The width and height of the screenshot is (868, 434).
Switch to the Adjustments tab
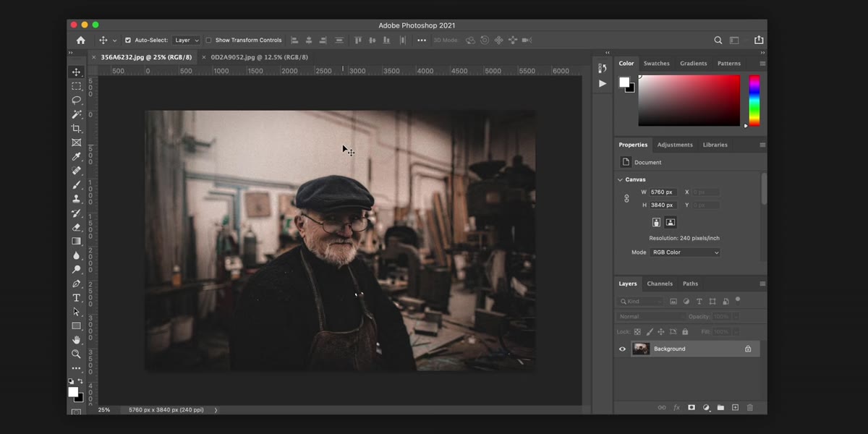point(675,145)
